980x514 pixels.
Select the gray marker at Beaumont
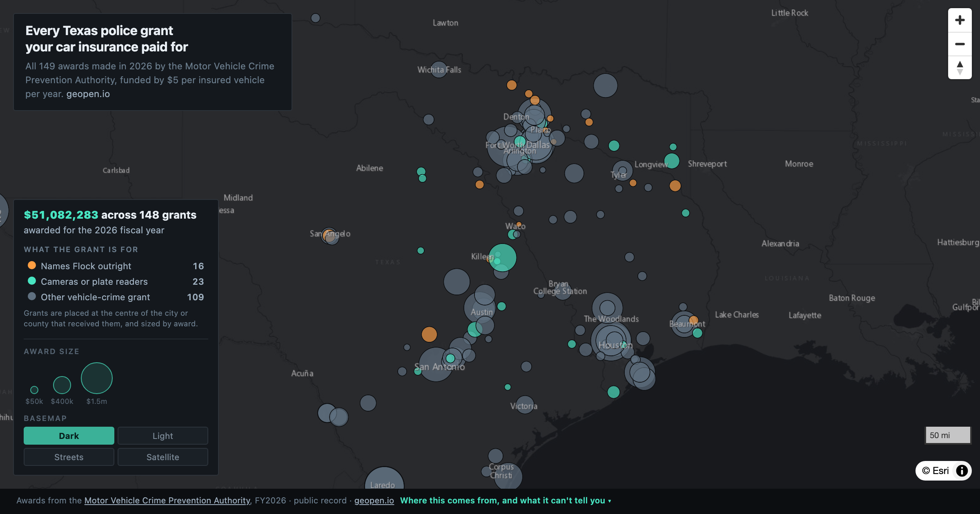click(x=684, y=324)
